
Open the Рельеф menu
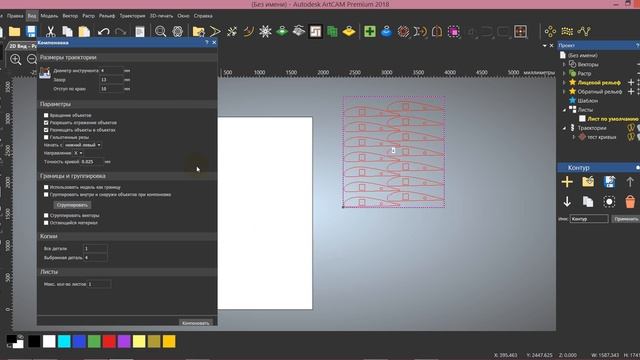[x=107, y=16]
